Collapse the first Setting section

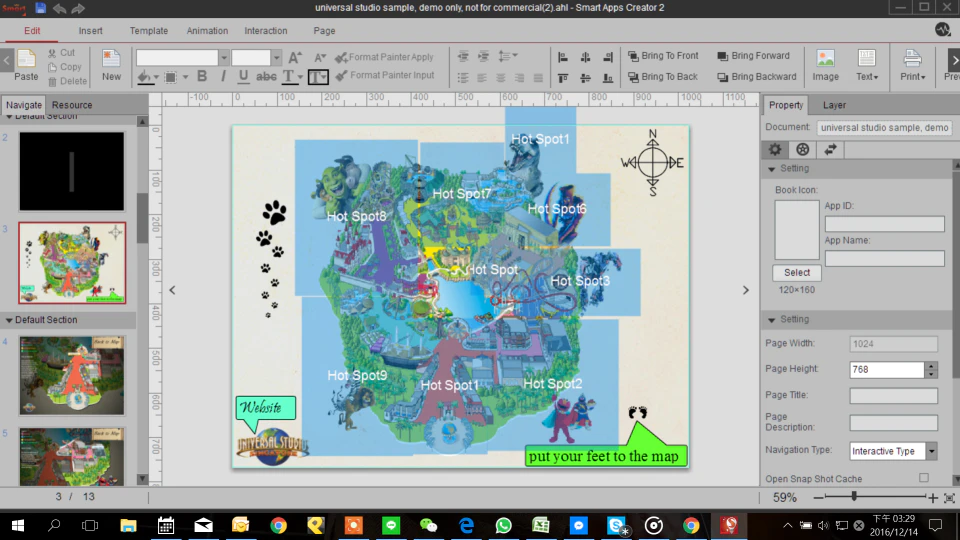click(x=771, y=169)
